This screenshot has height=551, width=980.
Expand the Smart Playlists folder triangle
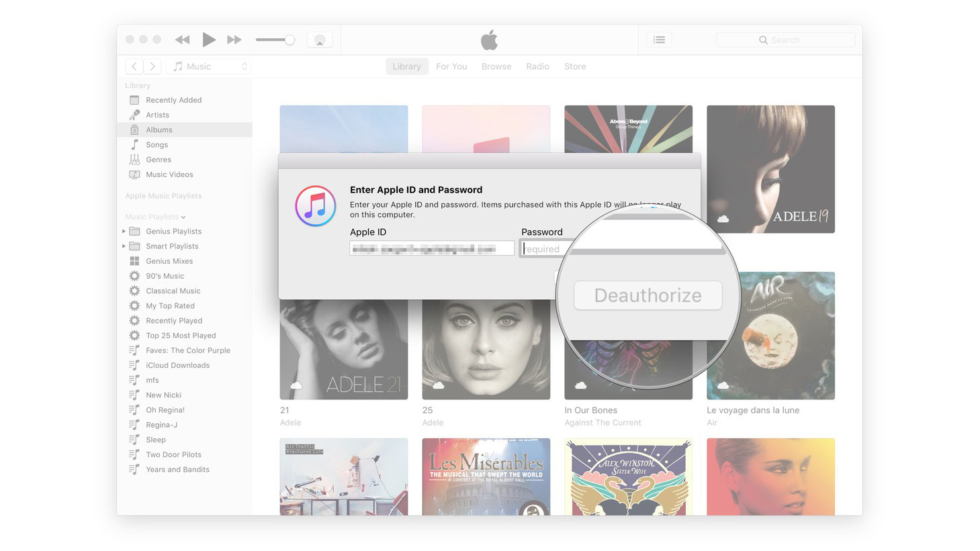pos(124,246)
